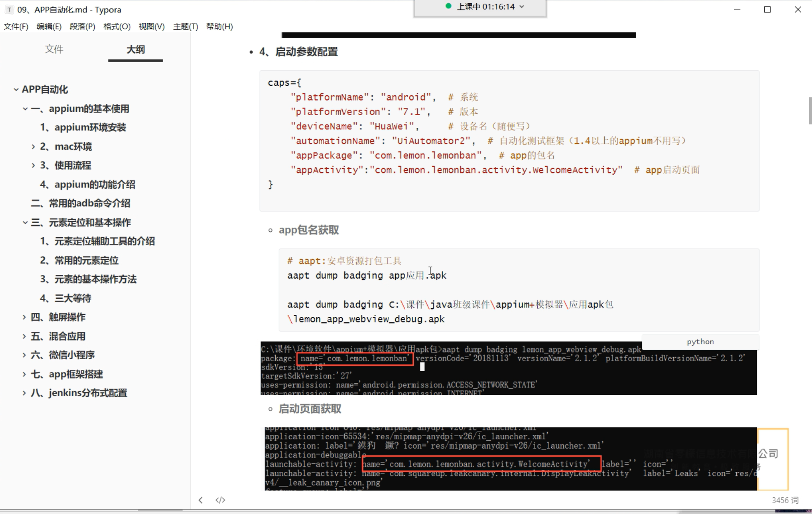Expand the 八、jenkins分布式配置 section
Viewport: 812px width, 514px height.
click(x=24, y=393)
